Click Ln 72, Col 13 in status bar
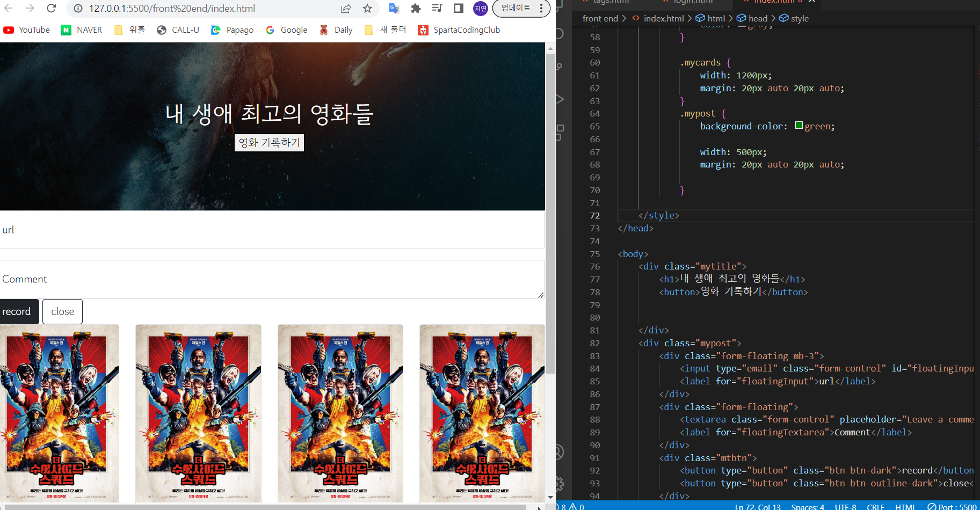 [758, 507]
